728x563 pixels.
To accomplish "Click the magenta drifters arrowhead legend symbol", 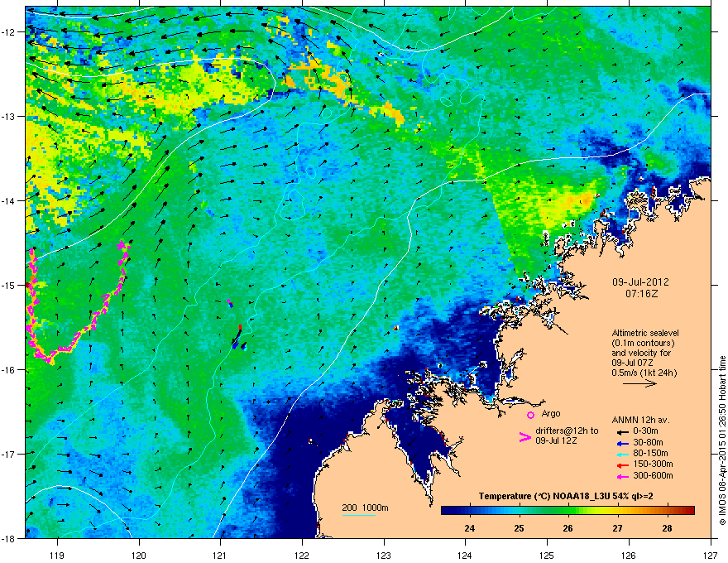I will click(x=524, y=437).
